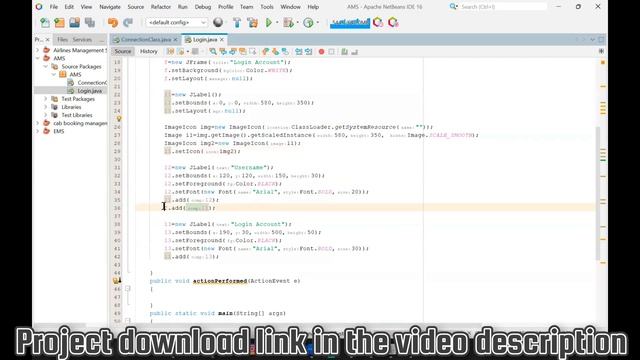
Task: Open the Navigate menu
Action: click(110, 7)
